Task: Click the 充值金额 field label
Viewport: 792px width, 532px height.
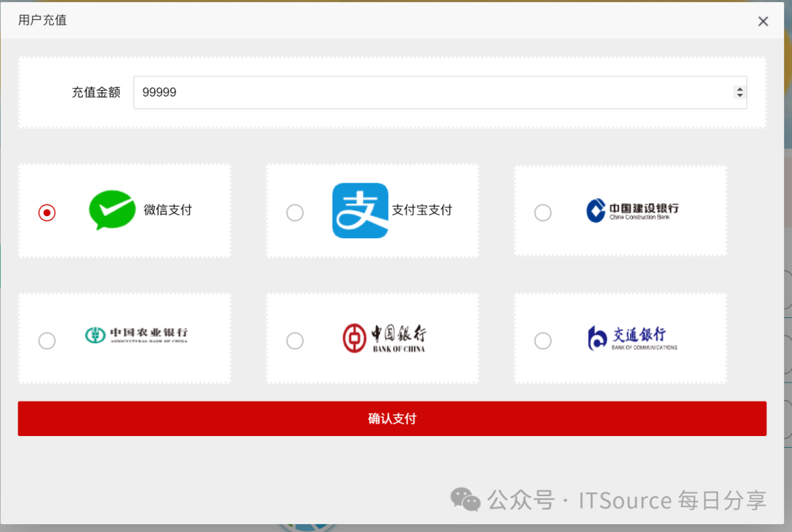Action: tap(96, 92)
